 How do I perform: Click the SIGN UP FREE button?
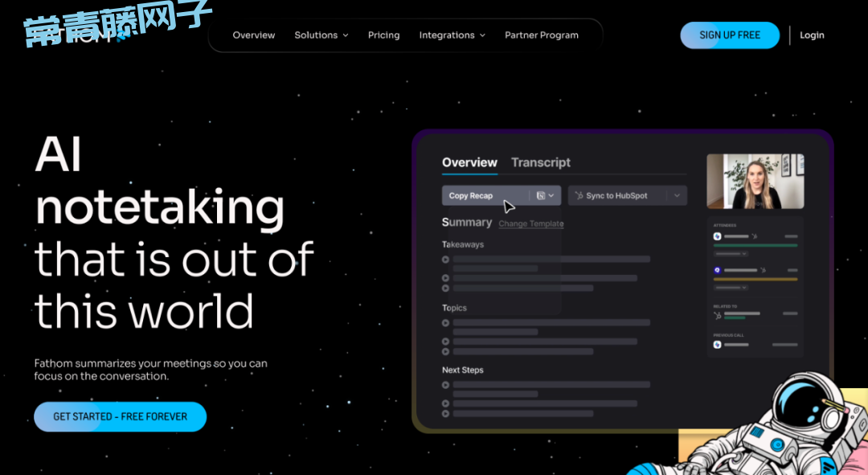click(729, 35)
